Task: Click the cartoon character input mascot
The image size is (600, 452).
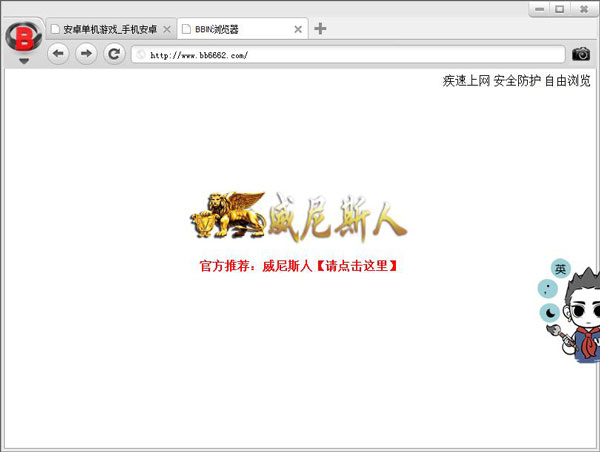Action: coord(580,317)
